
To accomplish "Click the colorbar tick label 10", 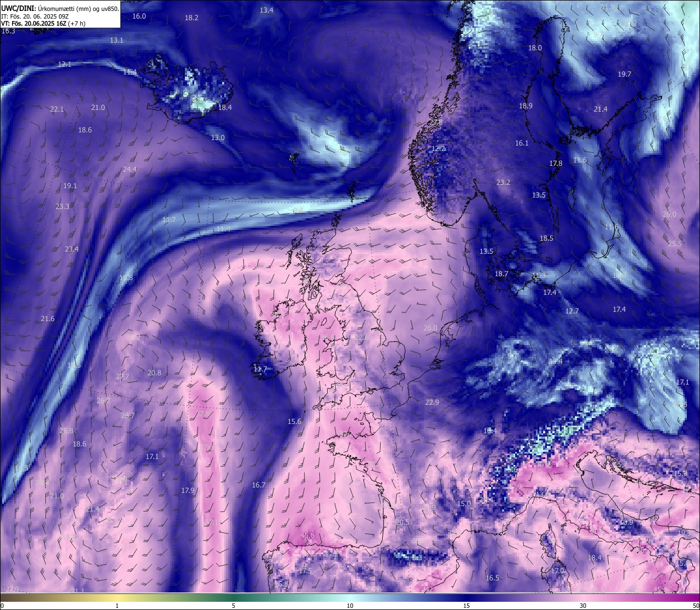I will click(x=350, y=606).
